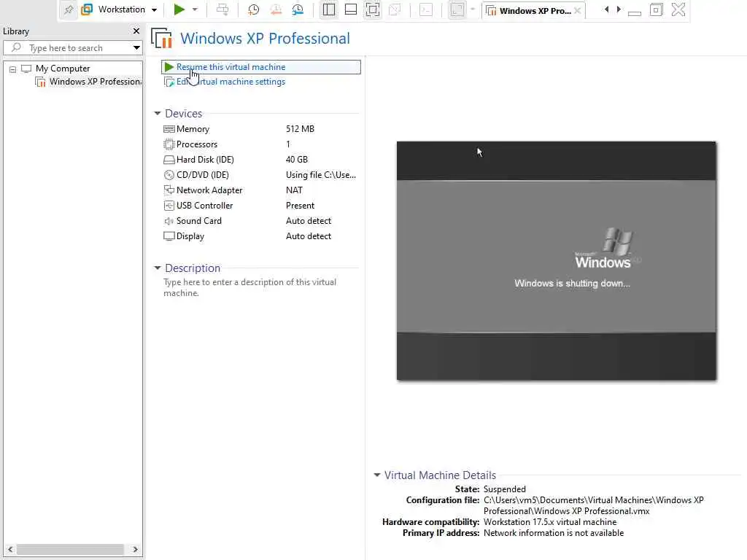
Task: Enter full screen mode icon
Action: 373,9
